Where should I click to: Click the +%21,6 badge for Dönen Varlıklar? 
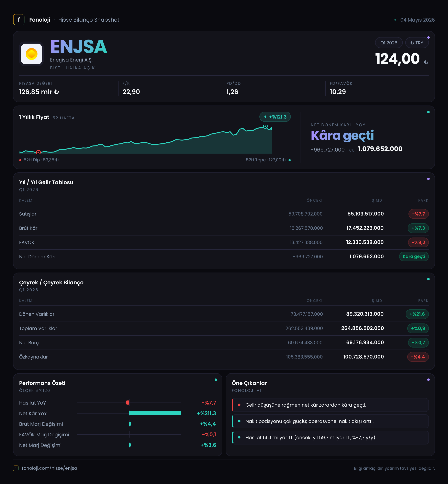417,314
